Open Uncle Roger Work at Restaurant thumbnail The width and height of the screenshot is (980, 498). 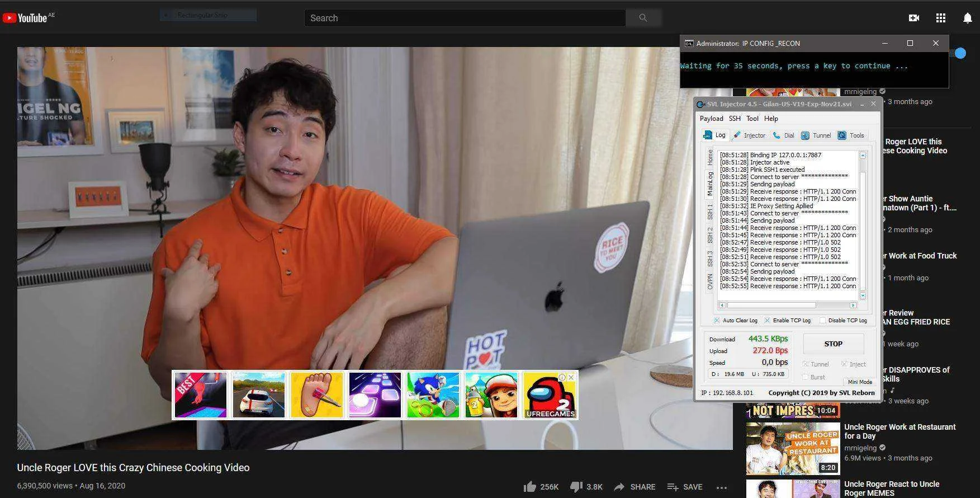[x=793, y=449]
